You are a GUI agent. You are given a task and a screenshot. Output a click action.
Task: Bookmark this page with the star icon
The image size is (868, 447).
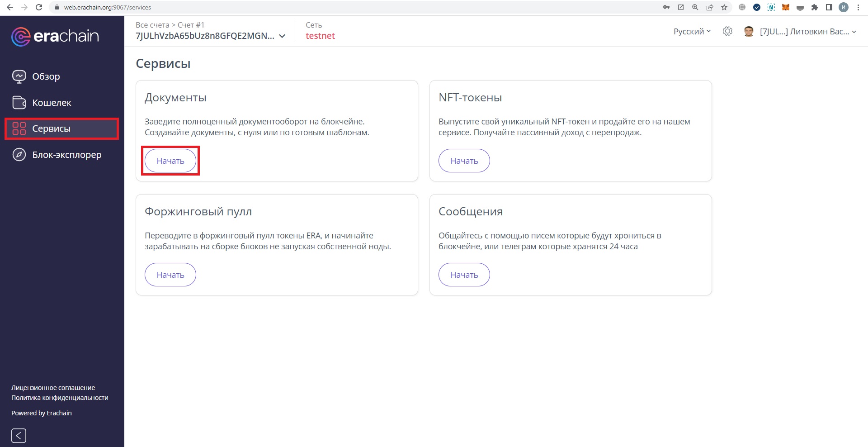pos(724,7)
